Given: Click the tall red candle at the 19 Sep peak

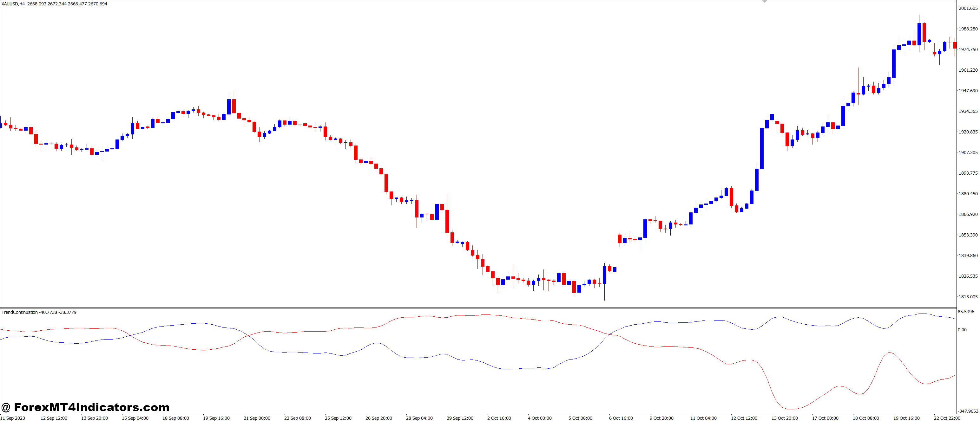Looking at the screenshot, I should [234, 106].
